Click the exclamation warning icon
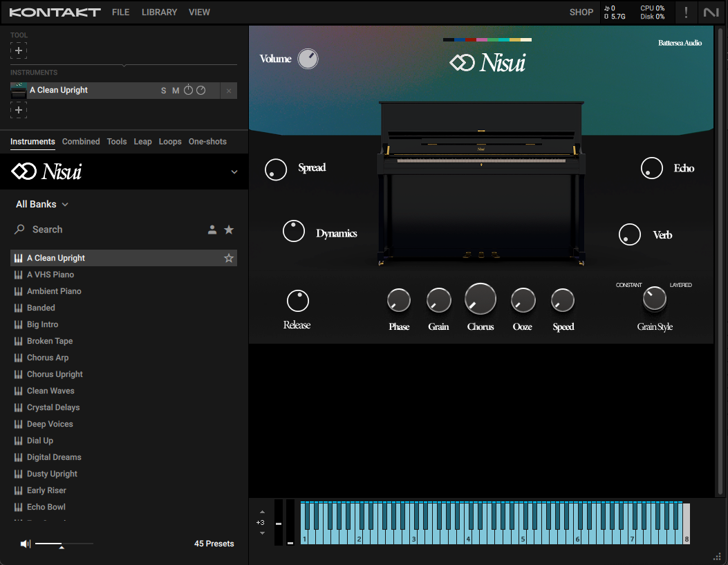The image size is (728, 565). click(x=686, y=12)
